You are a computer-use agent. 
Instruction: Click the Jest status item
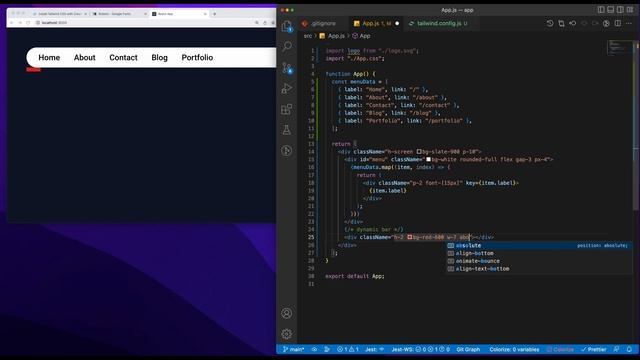coord(375,349)
